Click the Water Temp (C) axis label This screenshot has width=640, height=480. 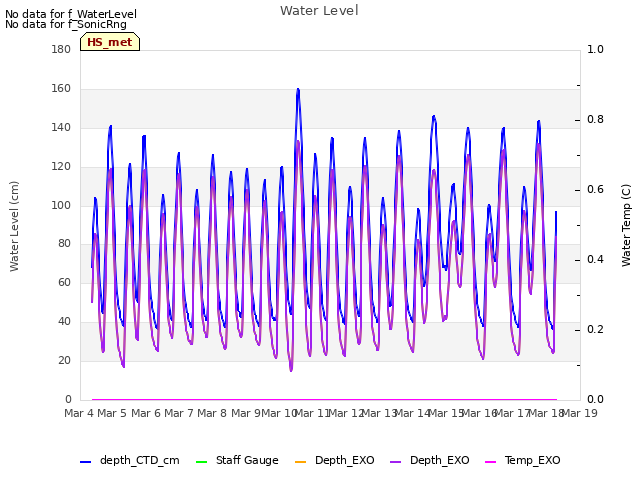(626, 226)
